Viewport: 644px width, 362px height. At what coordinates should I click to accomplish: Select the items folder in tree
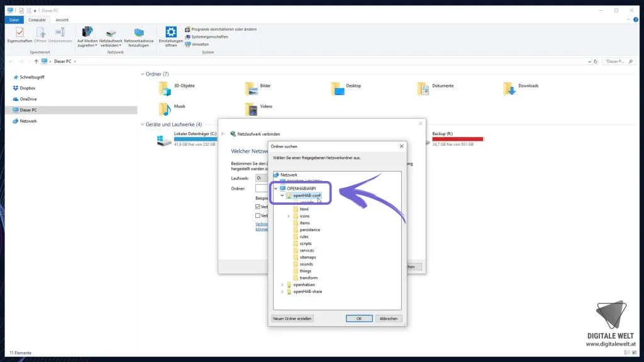(305, 223)
